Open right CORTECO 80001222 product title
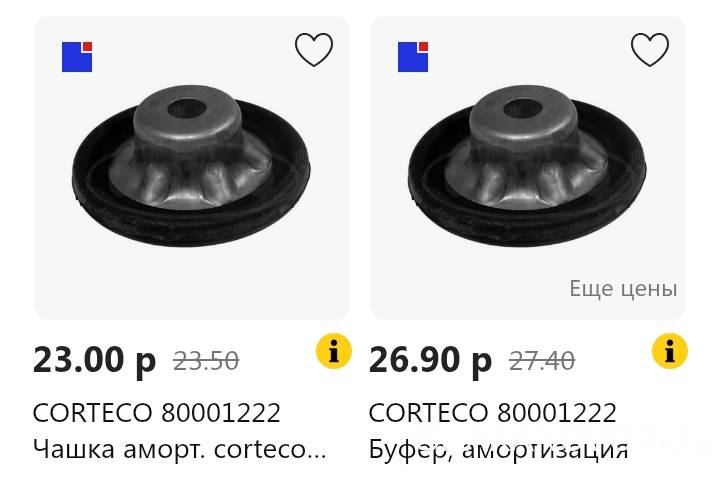Screen dimensions: 720x479 click(x=492, y=412)
